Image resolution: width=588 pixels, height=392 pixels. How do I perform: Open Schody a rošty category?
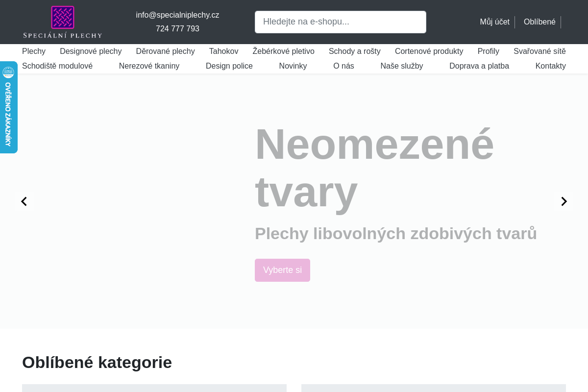click(354, 51)
